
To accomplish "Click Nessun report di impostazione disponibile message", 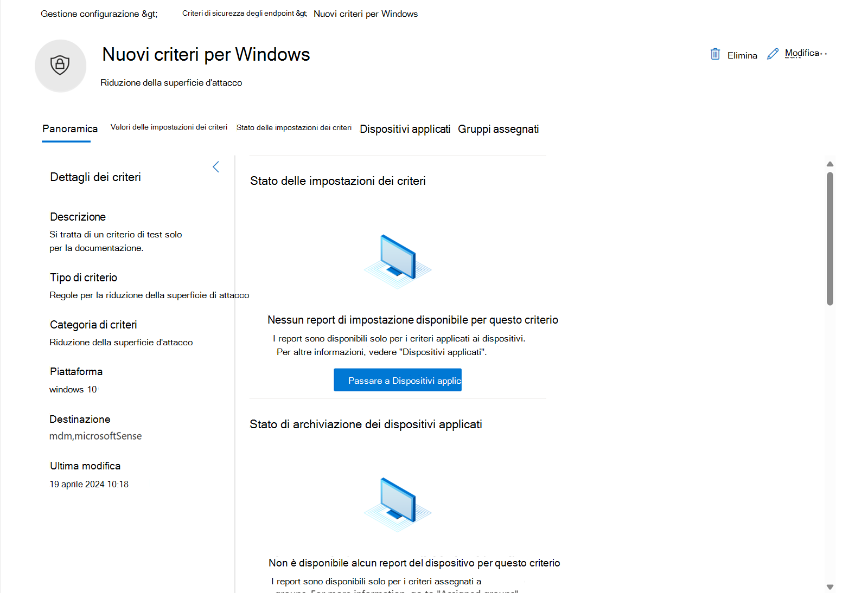I will coord(413,320).
